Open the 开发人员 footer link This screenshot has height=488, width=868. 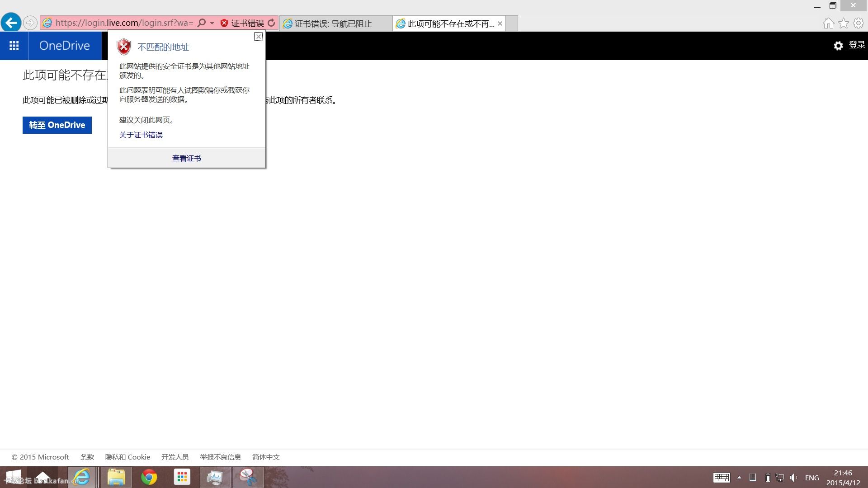[175, 457]
